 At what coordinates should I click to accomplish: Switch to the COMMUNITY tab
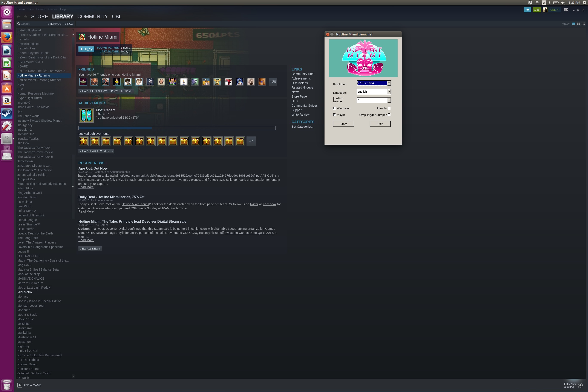click(92, 17)
